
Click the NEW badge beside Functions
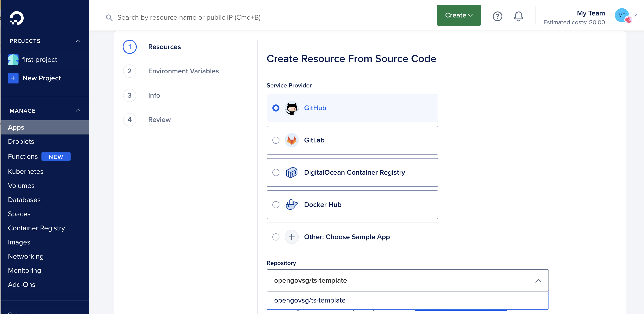point(56,157)
